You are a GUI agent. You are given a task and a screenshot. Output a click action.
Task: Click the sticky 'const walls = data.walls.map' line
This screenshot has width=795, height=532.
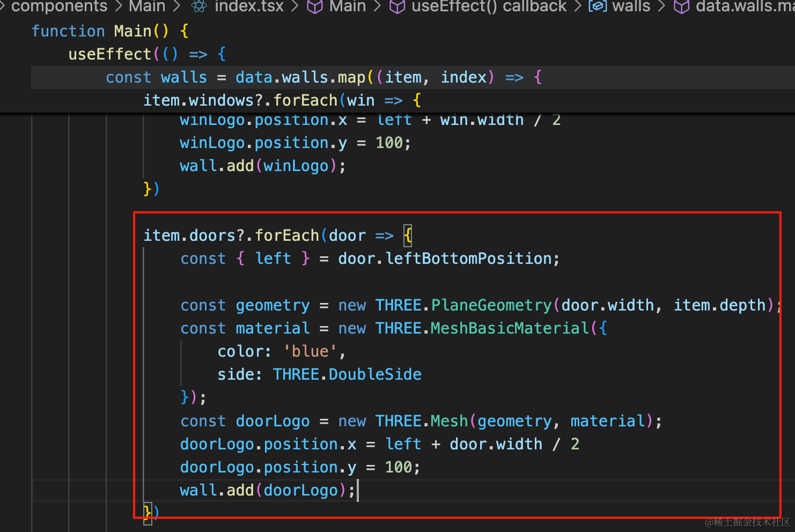(x=324, y=77)
